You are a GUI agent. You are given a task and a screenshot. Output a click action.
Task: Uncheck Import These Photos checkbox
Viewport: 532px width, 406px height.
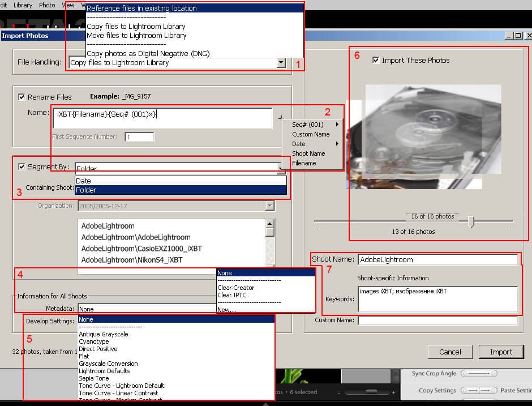(x=376, y=61)
